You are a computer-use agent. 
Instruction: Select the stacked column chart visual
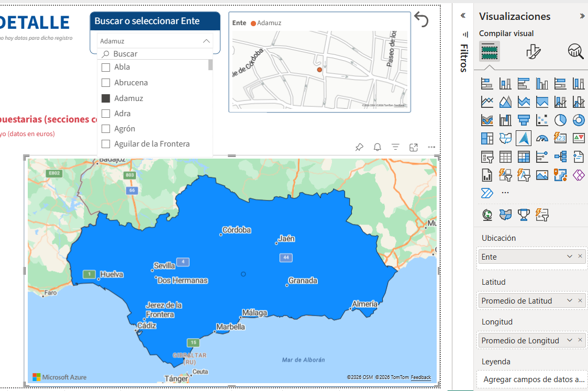[505, 83]
